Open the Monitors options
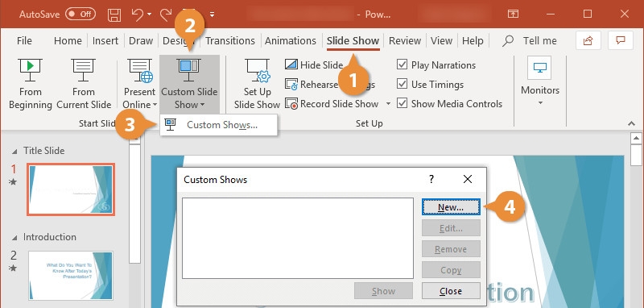The image size is (644, 308). point(539,82)
